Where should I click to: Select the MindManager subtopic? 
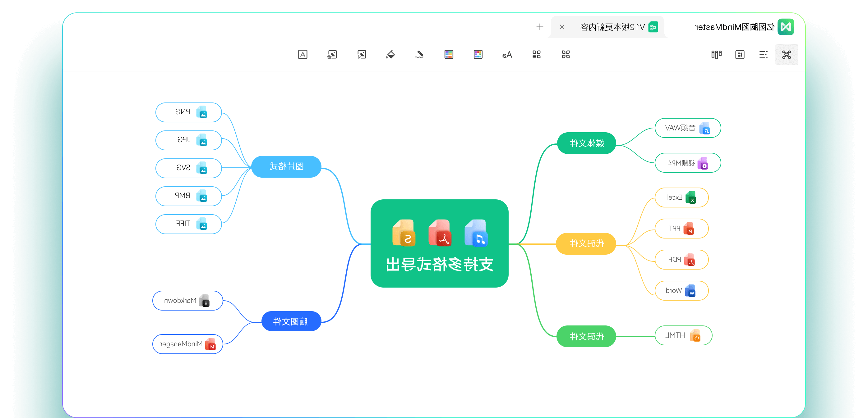pyautogui.click(x=188, y=344)
